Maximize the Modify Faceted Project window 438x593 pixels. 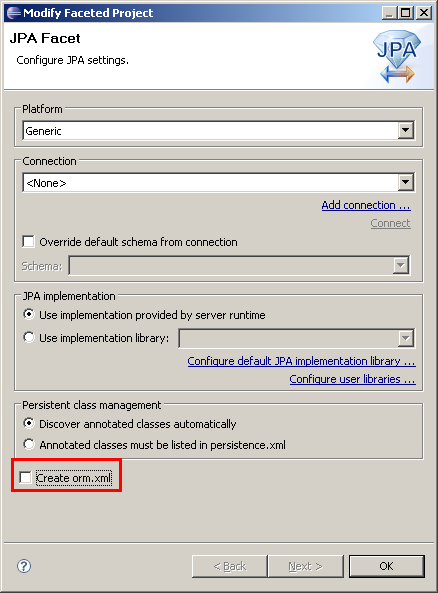(x=406, y=13)
